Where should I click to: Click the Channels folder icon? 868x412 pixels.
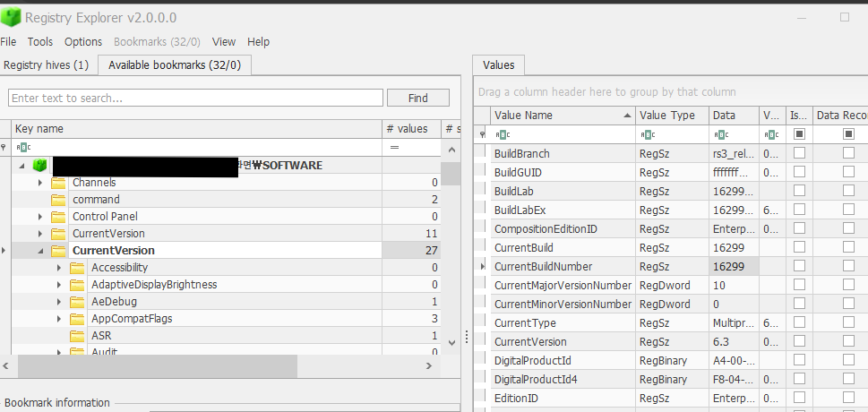click(58, 183)
